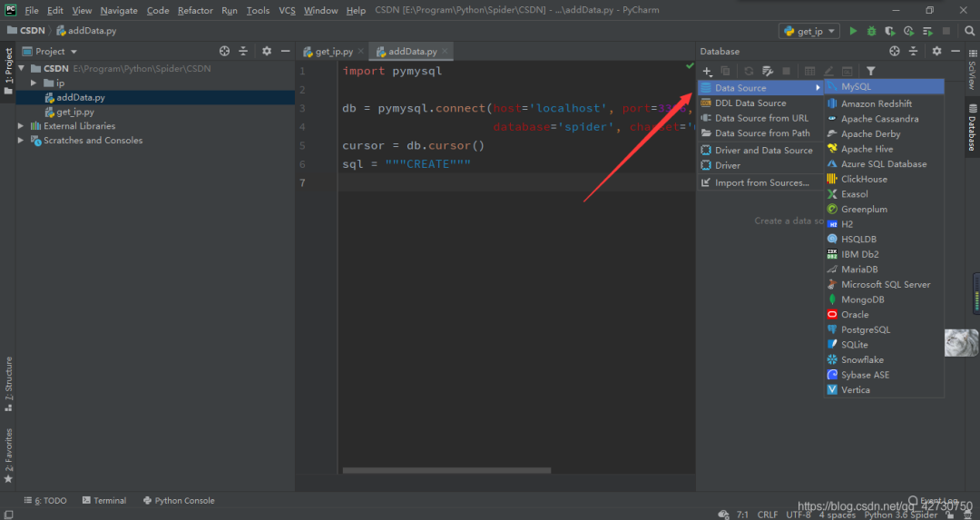The width and height of the screenshot is (980, 520).
Task: Open Project panel settings gear
Action: point(267,51)
